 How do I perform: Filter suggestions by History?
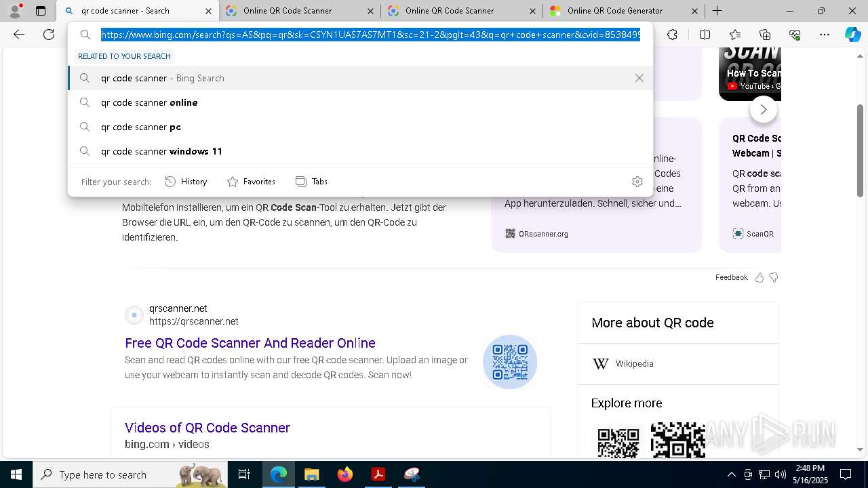186,182
